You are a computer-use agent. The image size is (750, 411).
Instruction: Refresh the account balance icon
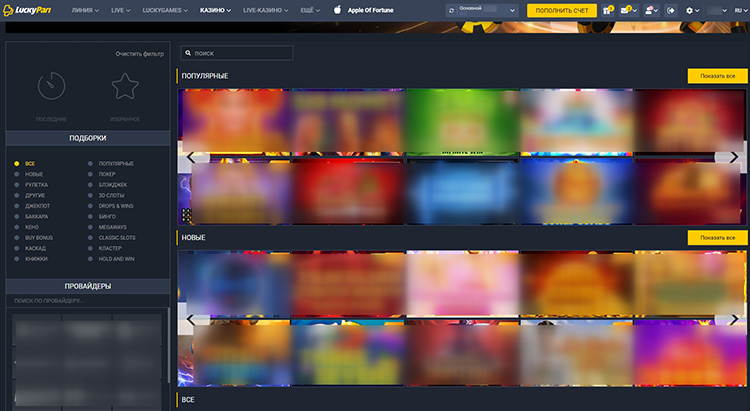coord(452,10)
